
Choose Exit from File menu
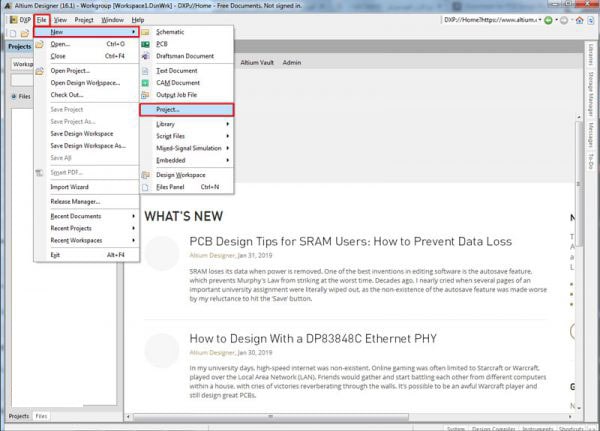click(x=87, y=255)
